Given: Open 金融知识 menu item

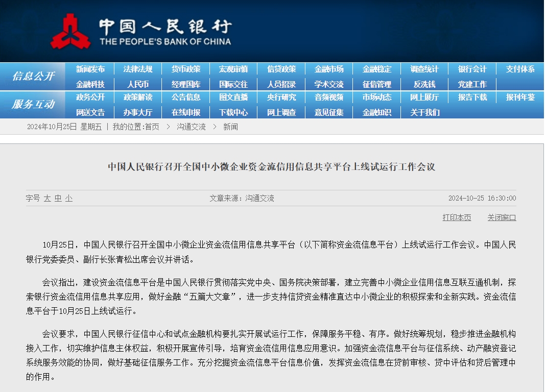Looking at the screenshot, I should click(x=377, y=112).
